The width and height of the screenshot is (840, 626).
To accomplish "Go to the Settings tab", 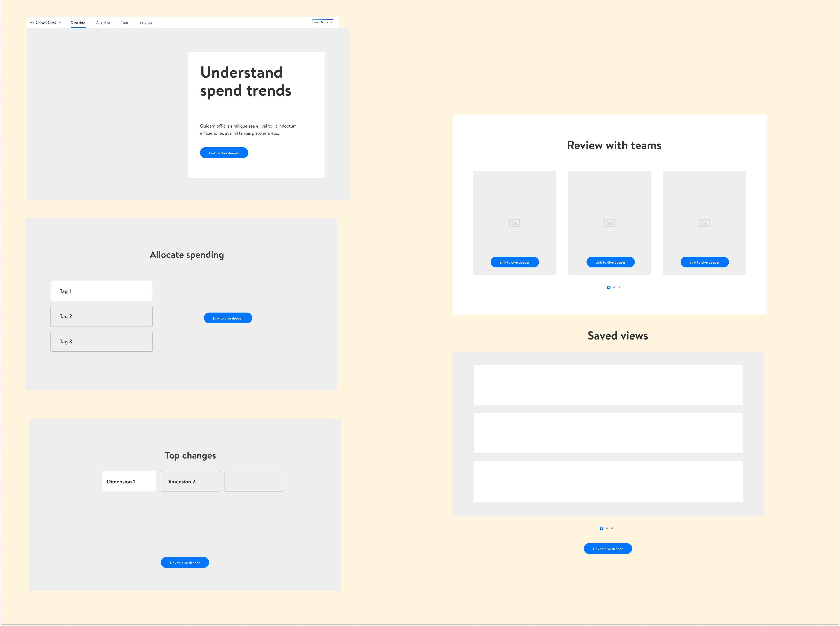I will 146,22.
